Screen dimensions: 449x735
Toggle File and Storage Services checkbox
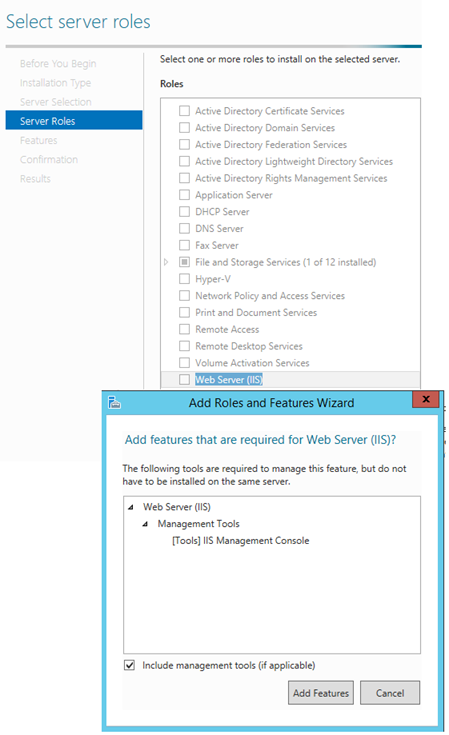pyautogui.click(x=185, y=262)
